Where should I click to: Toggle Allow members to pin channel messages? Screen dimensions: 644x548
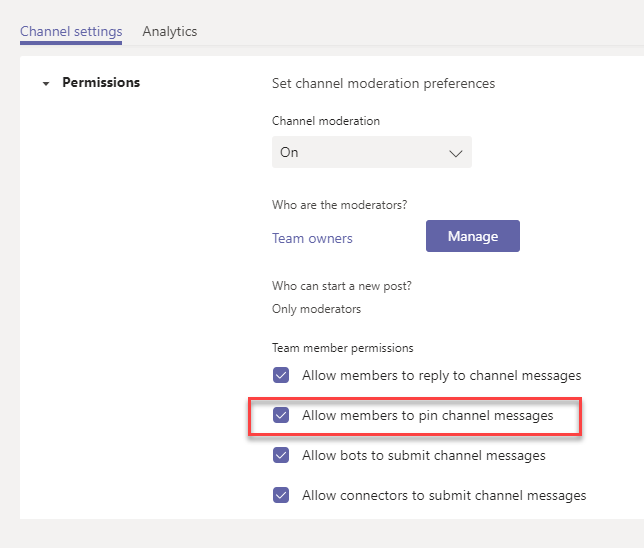(x=281, y=415)
